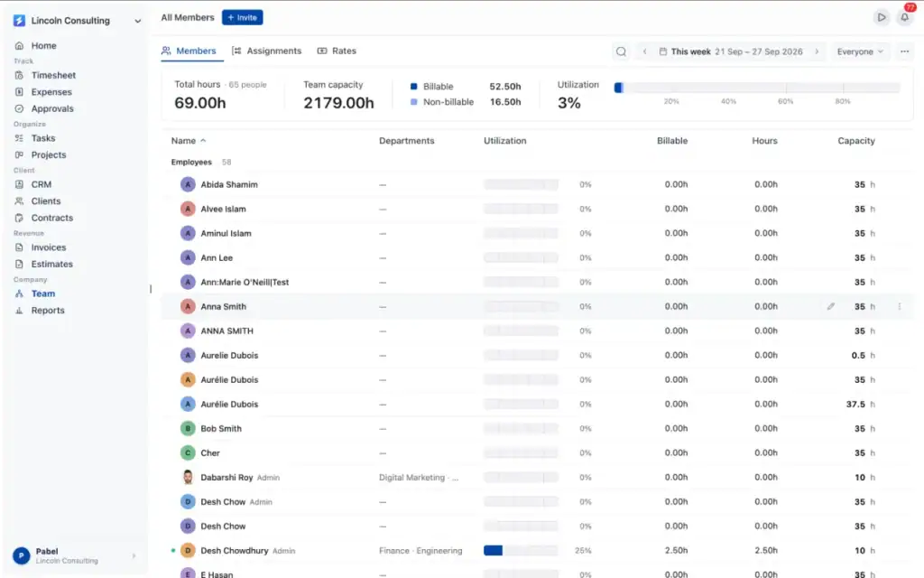This screenshot has height=578, width=924.
Task: Open Expenses page
Action: coord(51,92)
